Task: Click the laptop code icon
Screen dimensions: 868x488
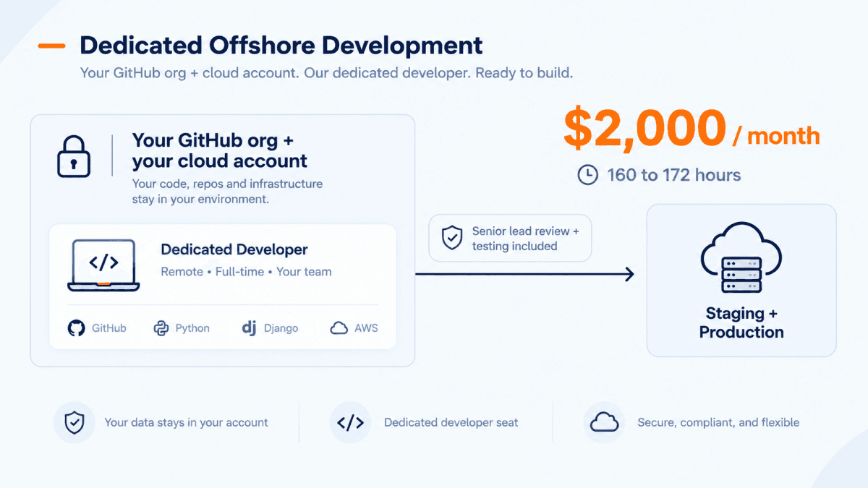Action: [x=103, y=265]
